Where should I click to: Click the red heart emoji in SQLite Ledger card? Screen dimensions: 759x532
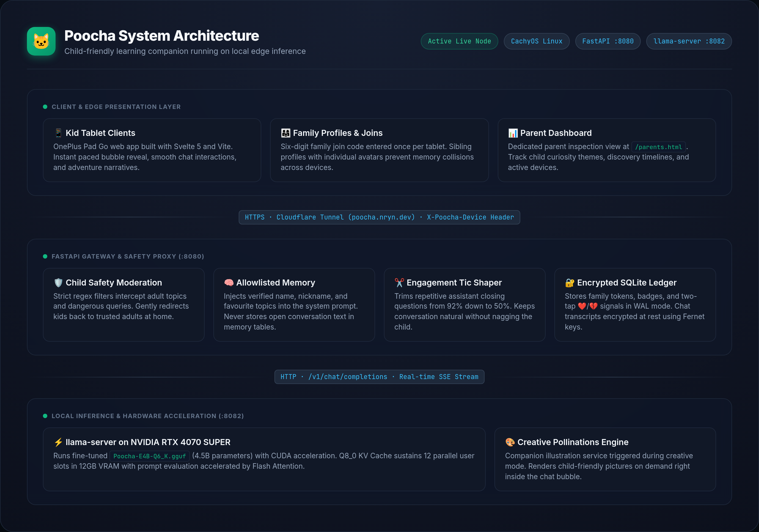click(x=582, y=306)
